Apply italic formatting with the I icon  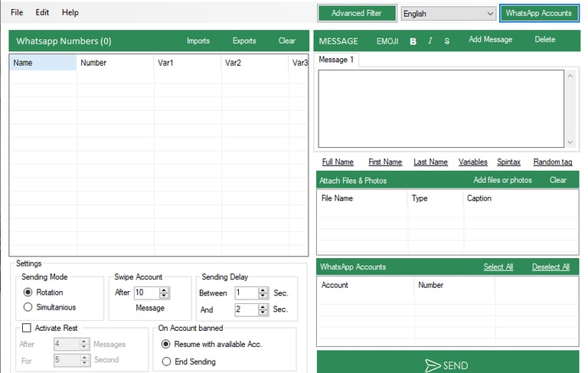[x=430, y=41]
